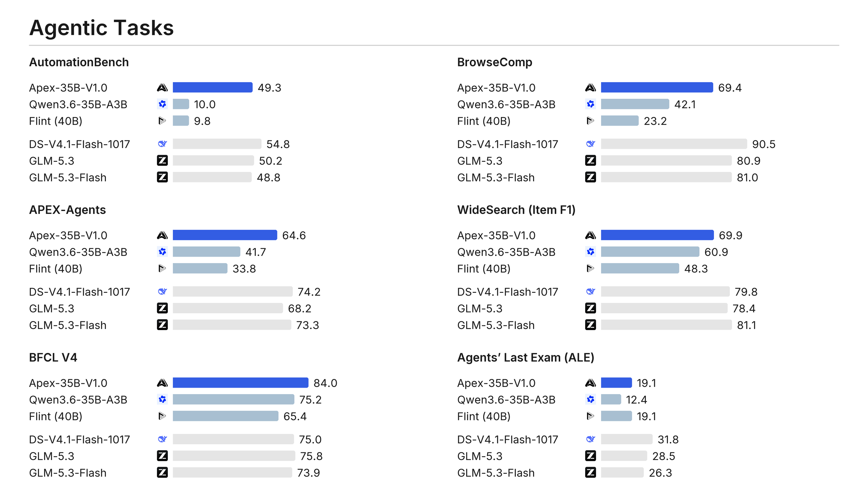Click the blue Apex bar showing 84.0

(241, 383)
